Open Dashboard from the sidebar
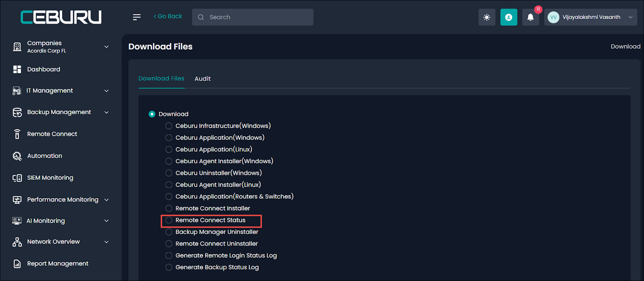 click(43, 69)
